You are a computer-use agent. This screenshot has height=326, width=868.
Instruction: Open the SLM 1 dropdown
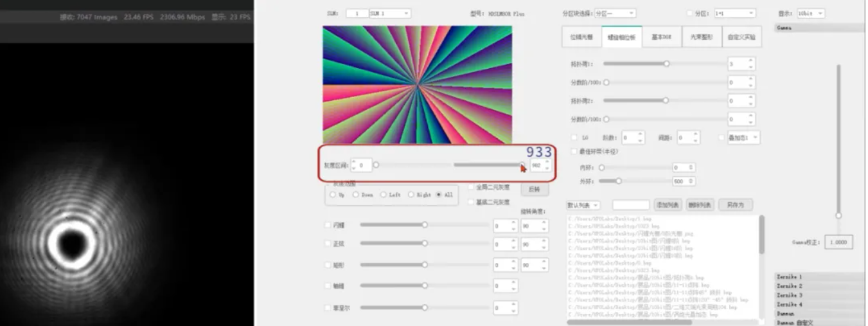tap(389, 13)
